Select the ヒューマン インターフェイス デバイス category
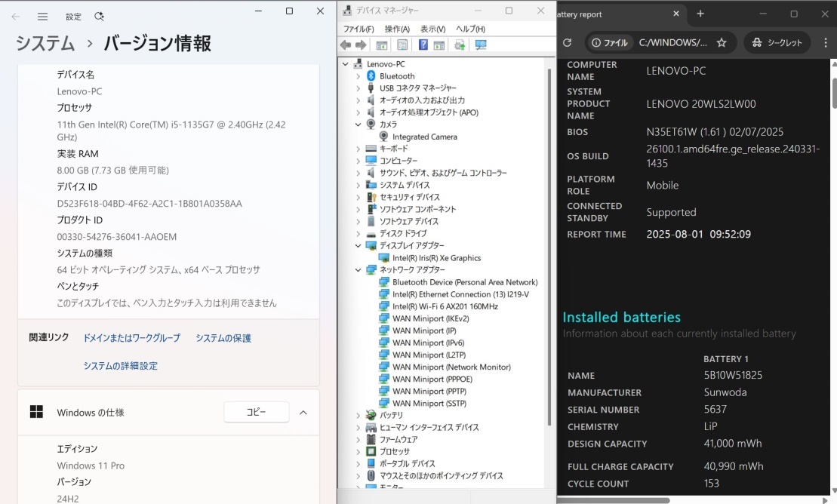Image resolution: width=837 pixels, height=504 pixels. [x=429, y=427]
